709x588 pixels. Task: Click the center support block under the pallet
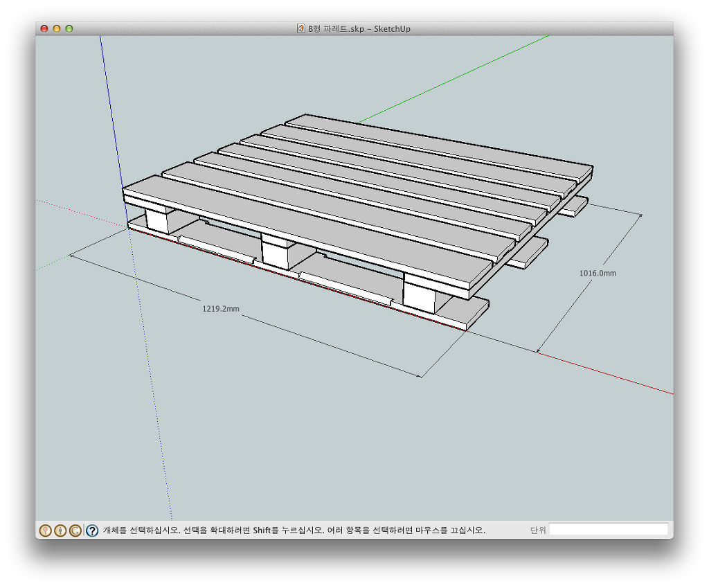pyautogui.click(x=277, y=252)
